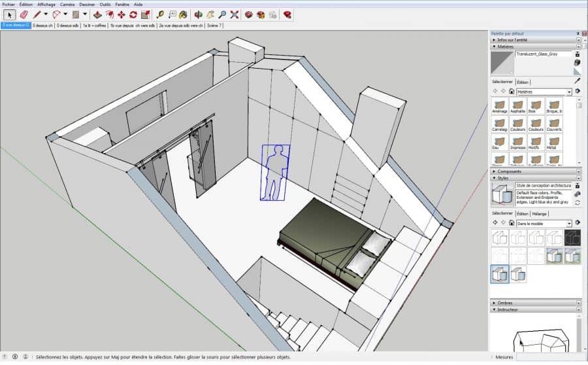The height and width of the screenshot is (365, 588).
Task: Activate the Scale tool
Action: click(x=146, y=14)
